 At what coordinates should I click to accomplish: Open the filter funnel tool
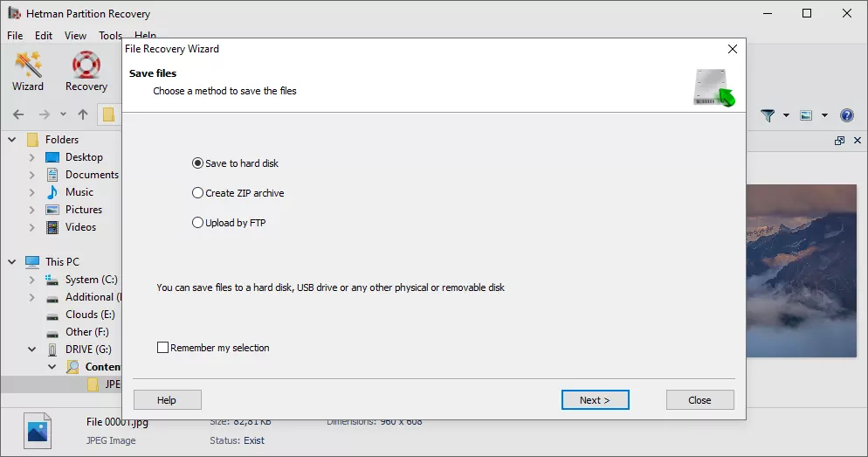768,115
